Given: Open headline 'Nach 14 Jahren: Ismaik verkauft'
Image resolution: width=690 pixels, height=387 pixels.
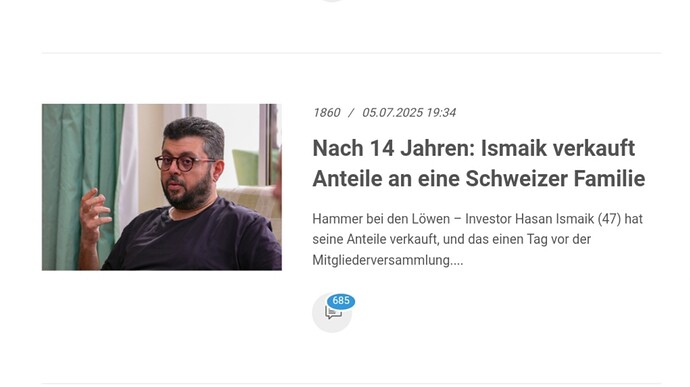Looking at the screenshot, I should click(473, 148).
